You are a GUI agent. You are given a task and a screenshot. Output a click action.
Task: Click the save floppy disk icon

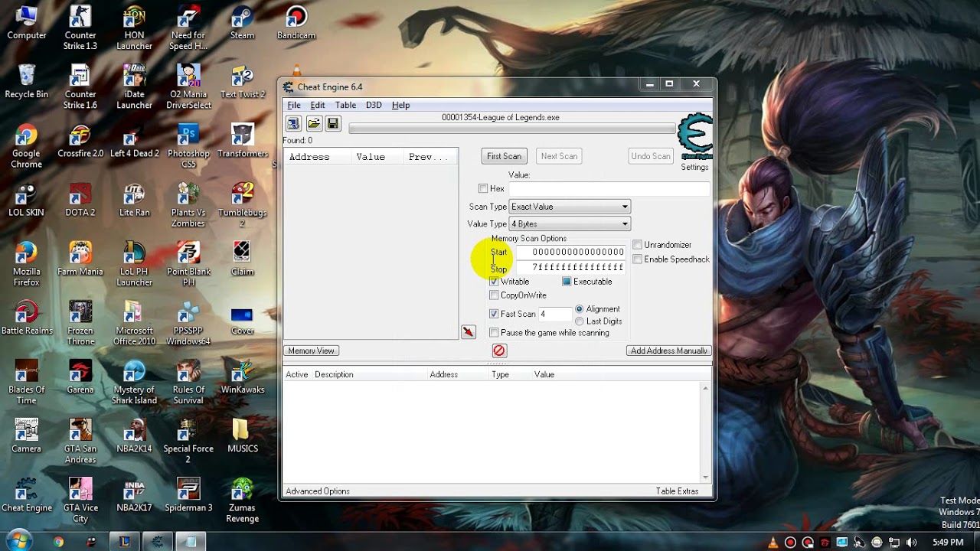tap(333, 123)
